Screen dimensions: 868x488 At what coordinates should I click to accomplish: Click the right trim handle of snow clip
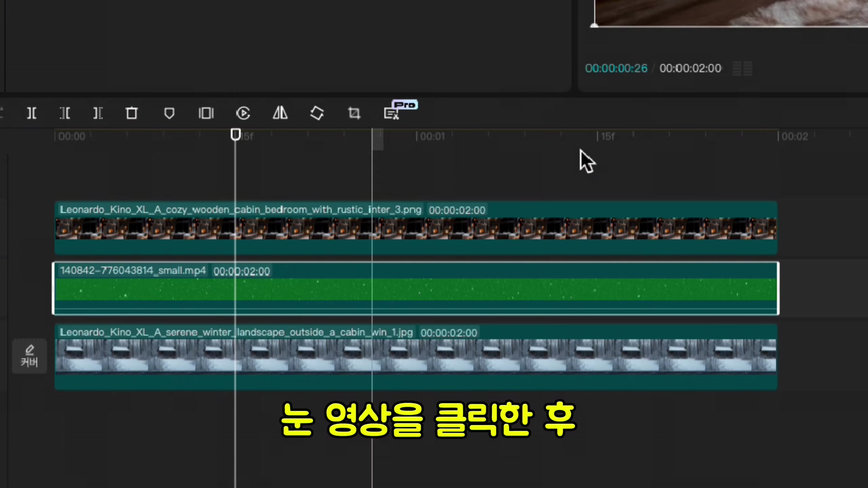[777, 288]
